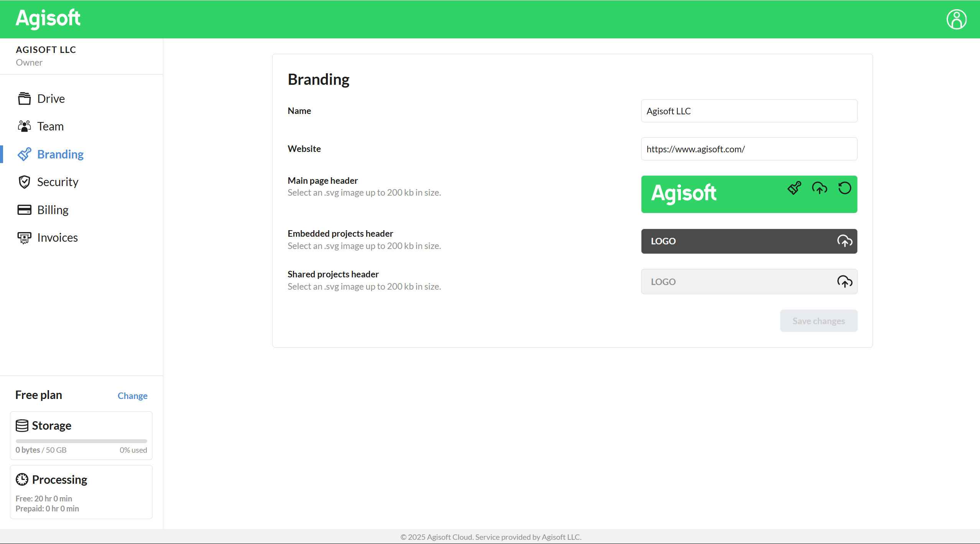Image resolution: width=980 pixels, height=544 pixels.
Task: Click the Processing time panel
Action: [81, 492]
